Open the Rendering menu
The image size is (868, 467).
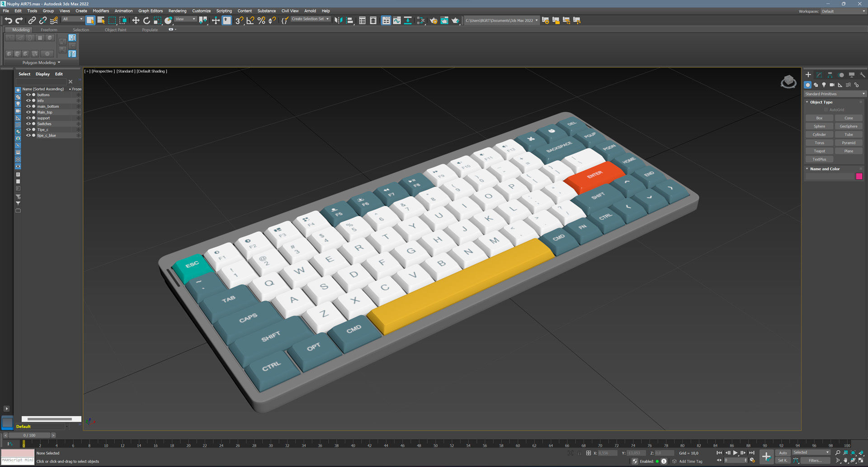pos(177,11)
